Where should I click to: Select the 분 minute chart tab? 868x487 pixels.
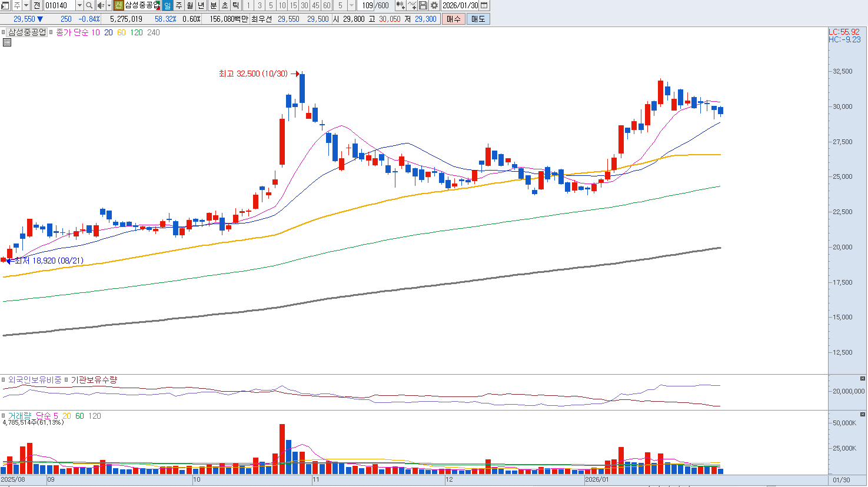[213, 5]
